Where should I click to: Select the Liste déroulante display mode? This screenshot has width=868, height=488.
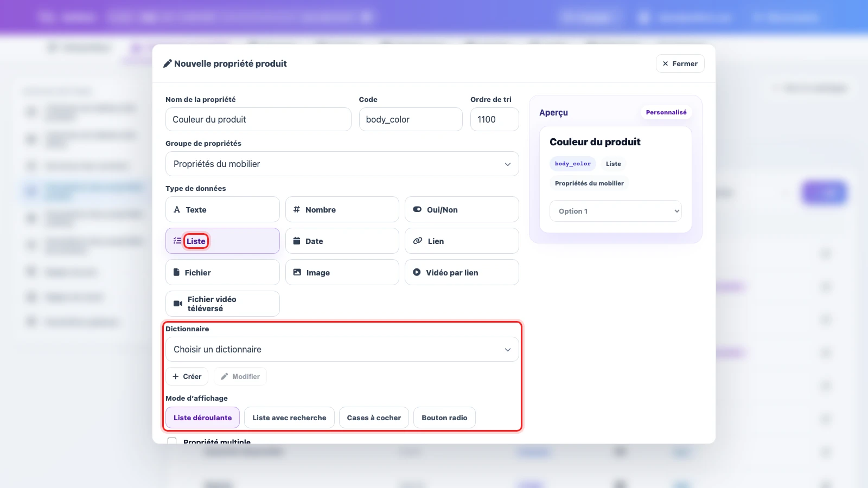pos(202,418)
